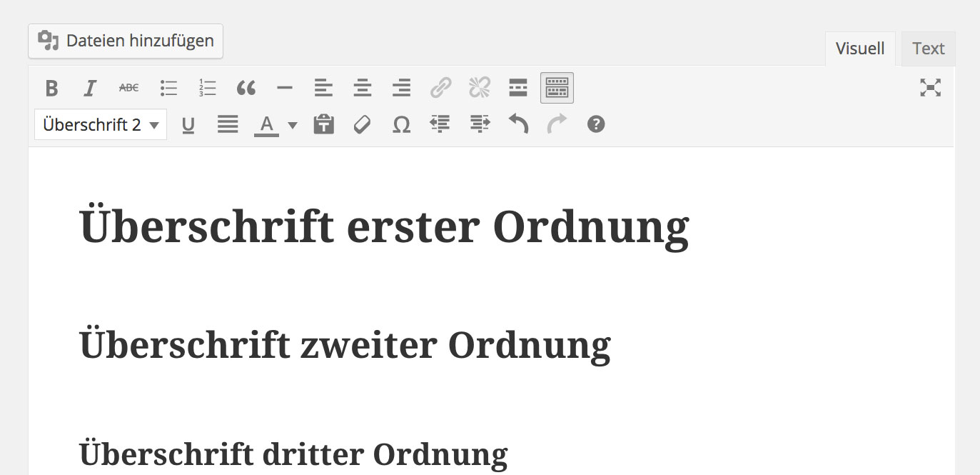The height and width of the screenshot is (475, 980).
Task: Open keyboard shortcuts help icon
Action: click(596, 125)
